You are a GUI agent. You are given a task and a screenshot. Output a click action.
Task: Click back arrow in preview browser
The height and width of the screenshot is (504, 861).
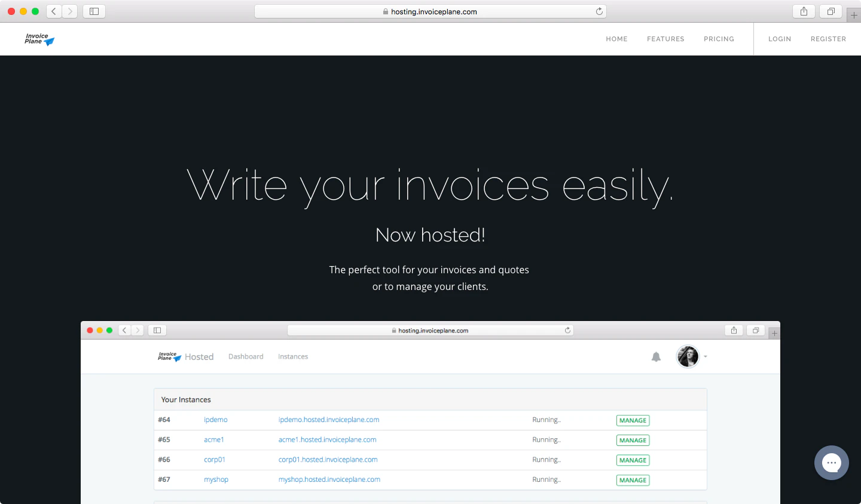124,330
